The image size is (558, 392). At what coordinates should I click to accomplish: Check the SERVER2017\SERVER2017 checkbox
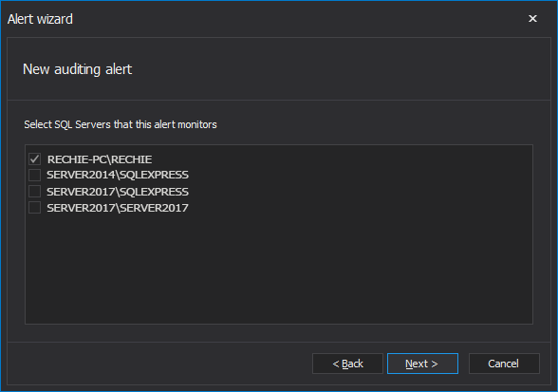[34, 208]
